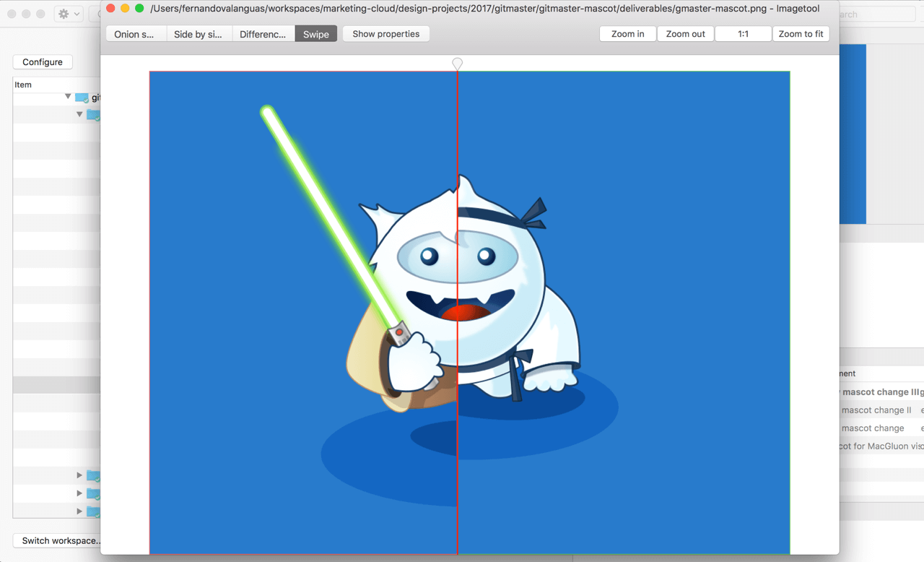Click Configure in the background window

(43, 62)
